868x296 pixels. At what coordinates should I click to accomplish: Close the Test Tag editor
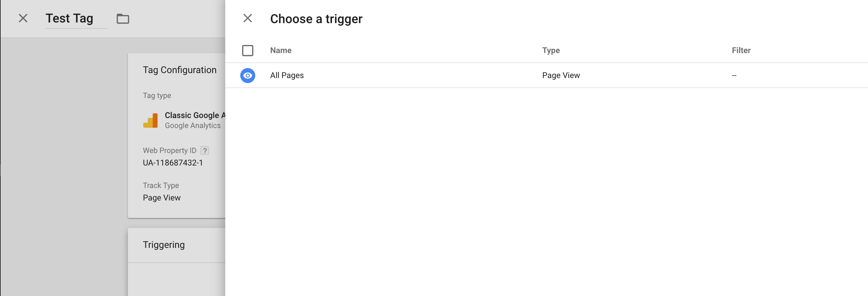click(22, 18)
